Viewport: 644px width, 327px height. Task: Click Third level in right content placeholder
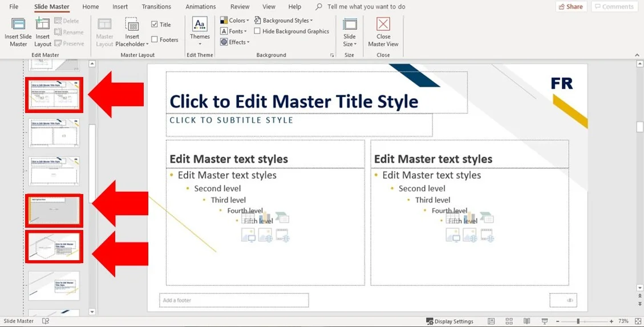(432, 200)
